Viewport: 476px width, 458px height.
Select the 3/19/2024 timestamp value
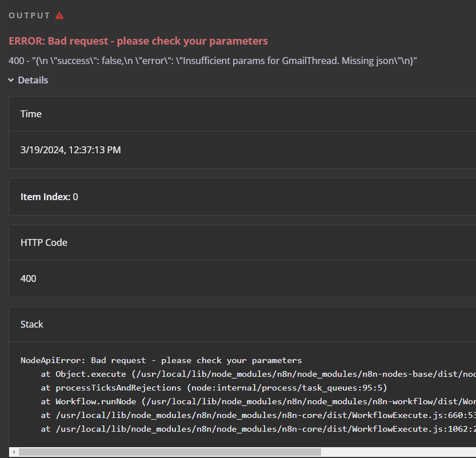[71, 150]
